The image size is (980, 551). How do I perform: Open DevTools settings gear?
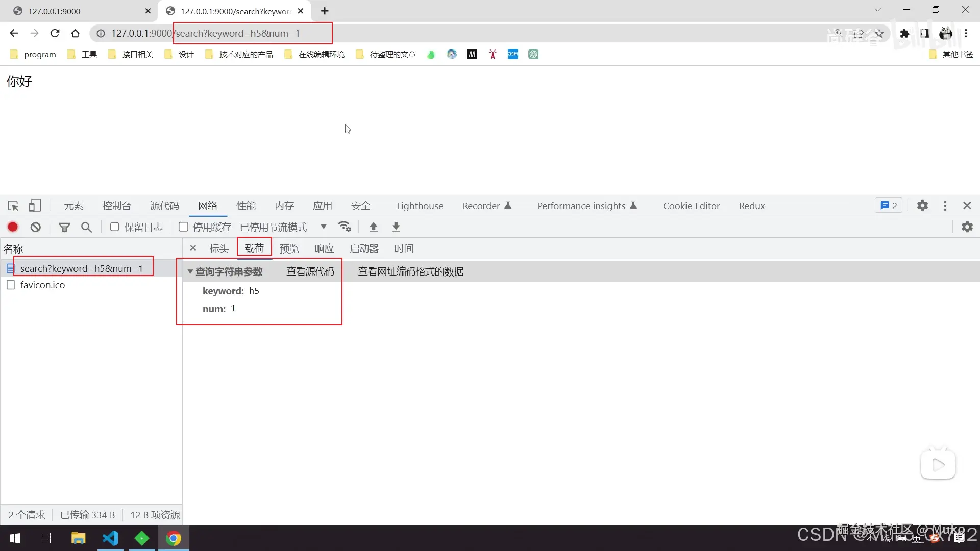(922, 206)
